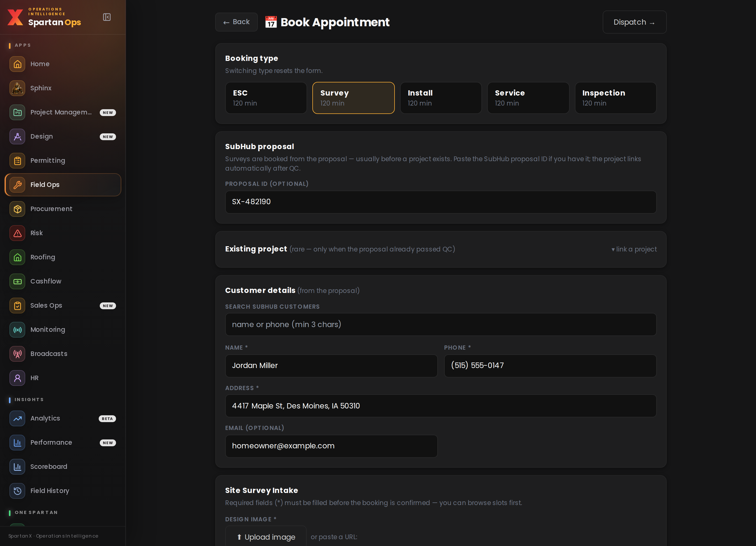756x546 pixels.
Task: Click NEW badge on Project Management
Action: pyautogui.click(x=108, y=113)
